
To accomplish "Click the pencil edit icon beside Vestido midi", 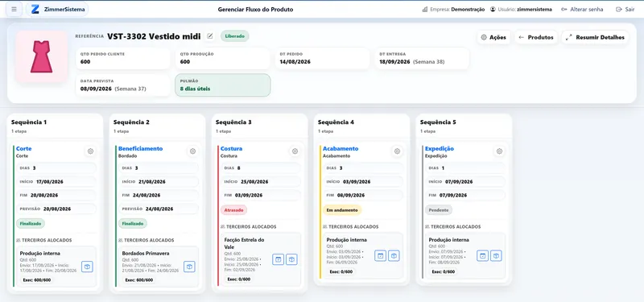I will [x=210, y=36].
